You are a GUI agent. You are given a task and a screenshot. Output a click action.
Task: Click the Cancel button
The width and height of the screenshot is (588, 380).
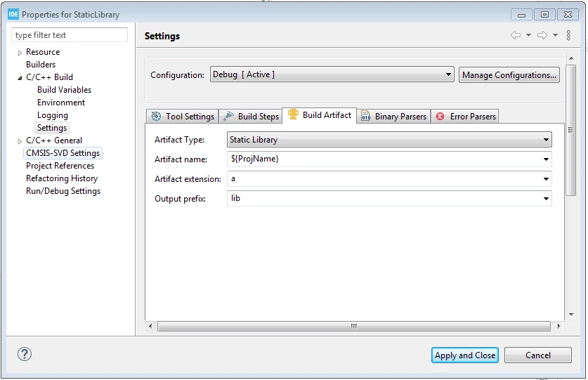pyautogui.click(x=538, y=355)
